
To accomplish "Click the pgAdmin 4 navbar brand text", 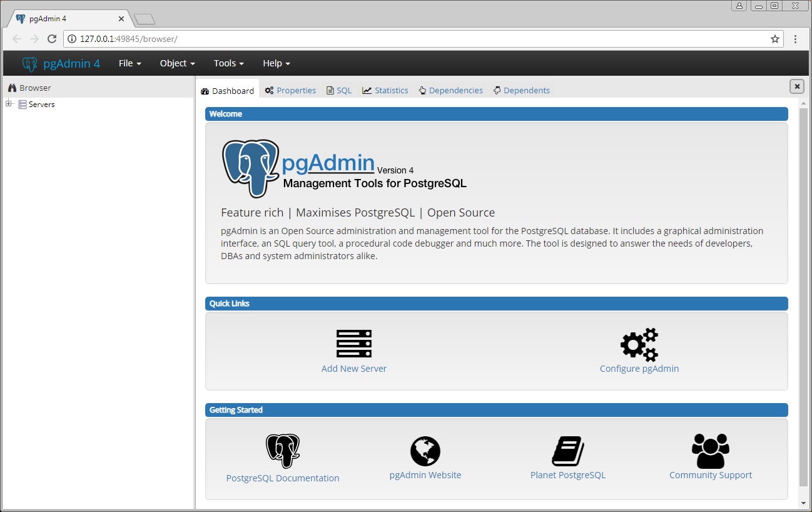I will pyautogui.click(x=71, y=63).
